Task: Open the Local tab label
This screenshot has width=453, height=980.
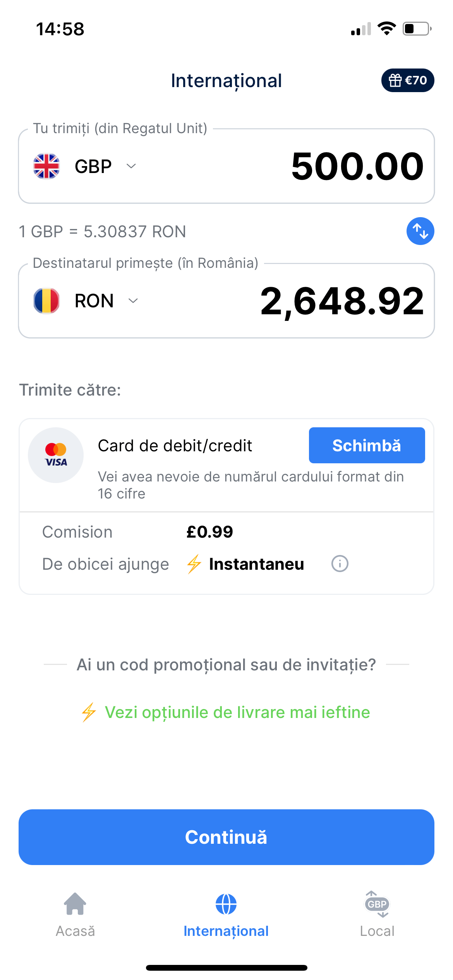Action: coord(377,931)
